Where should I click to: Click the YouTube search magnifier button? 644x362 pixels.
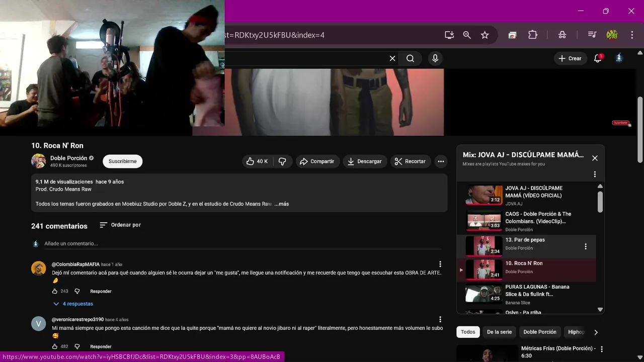tap(411, 58)
